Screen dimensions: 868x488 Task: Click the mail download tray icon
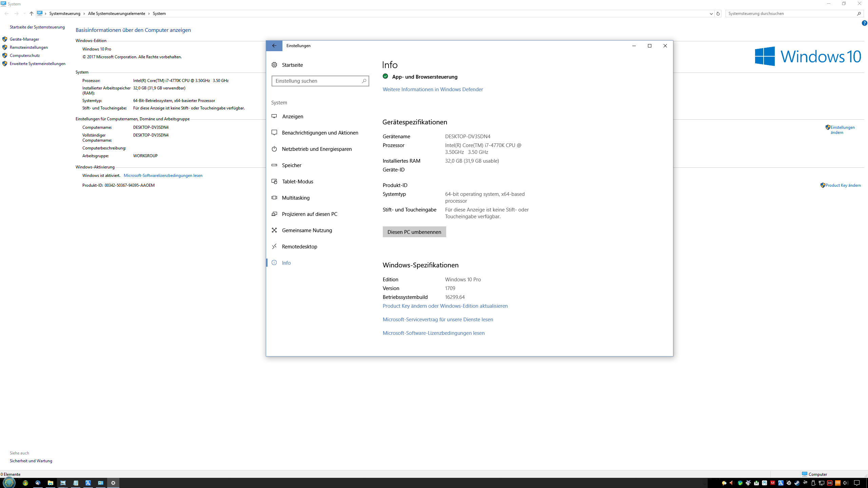pos(756,483)
